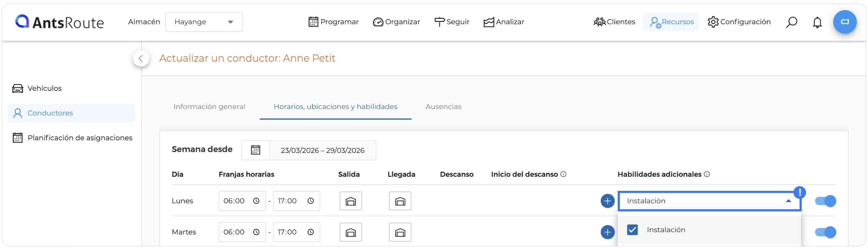
Task: Uncheck the Instalación checkbox option
Action: click(632, 230)
